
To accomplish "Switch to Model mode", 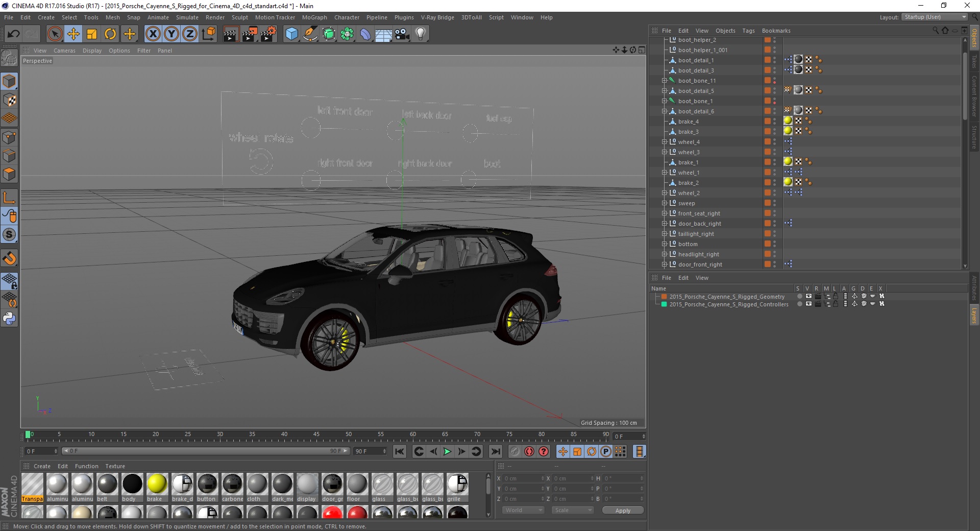I will (9, 81).
